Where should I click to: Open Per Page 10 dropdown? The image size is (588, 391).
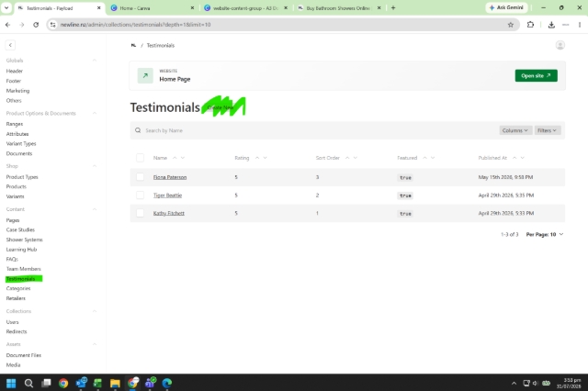[x=545, y=234]
